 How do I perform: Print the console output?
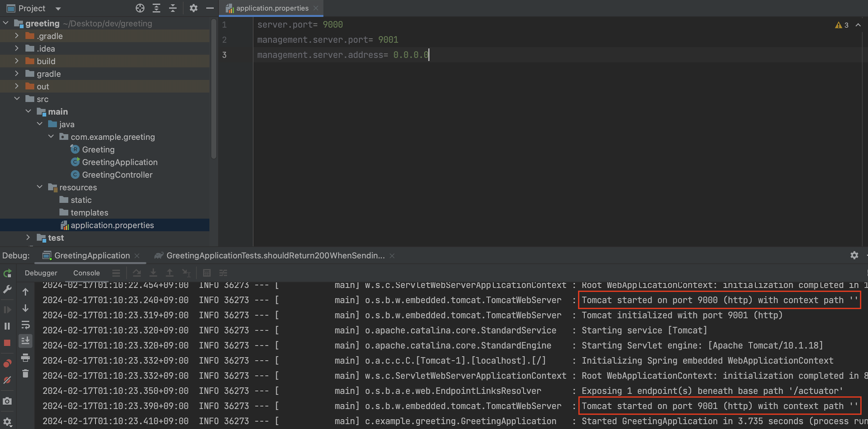[25, 358]
